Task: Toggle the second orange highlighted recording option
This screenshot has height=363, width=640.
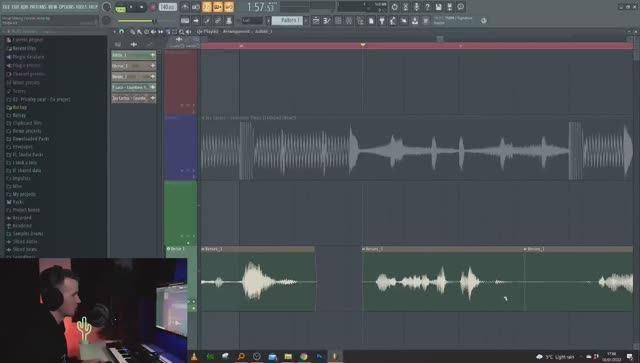Action: (x=218, y=7)
